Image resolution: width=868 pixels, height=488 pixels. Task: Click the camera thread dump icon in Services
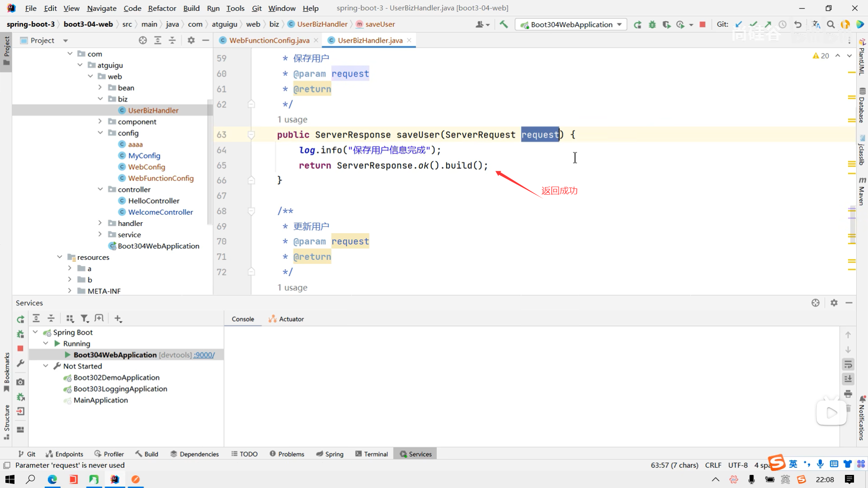pos(20,382)
